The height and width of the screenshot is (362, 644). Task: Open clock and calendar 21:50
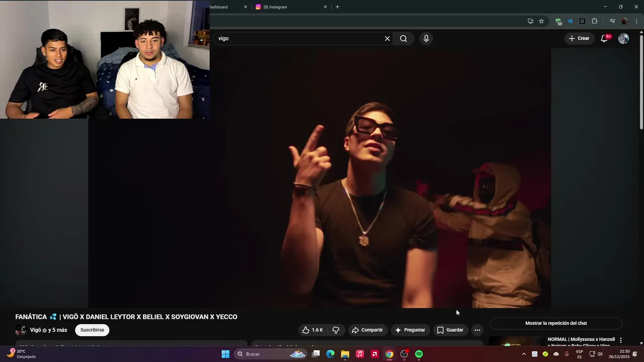[618, 354]
